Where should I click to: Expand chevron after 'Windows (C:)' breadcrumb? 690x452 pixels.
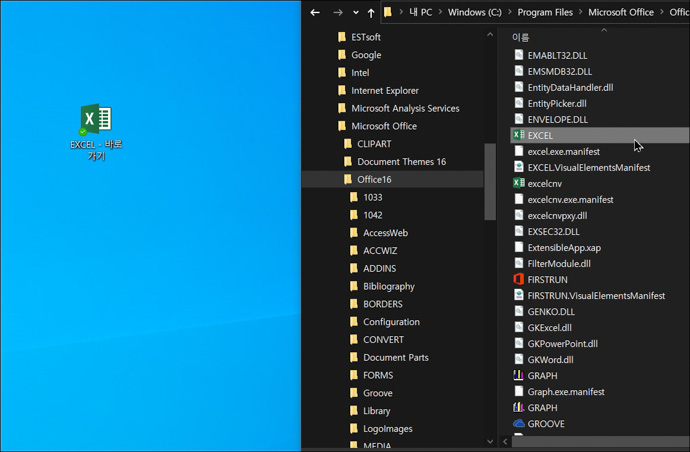click(x=509, y=12)
